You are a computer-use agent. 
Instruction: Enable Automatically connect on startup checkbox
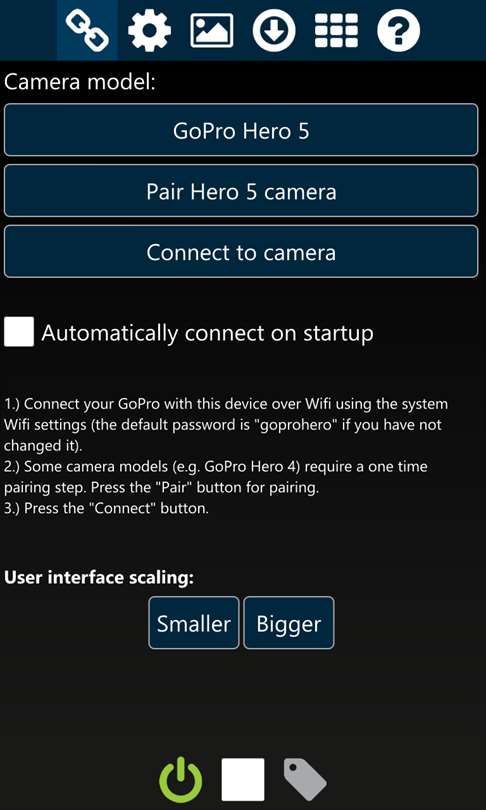(x=19, y=332)
